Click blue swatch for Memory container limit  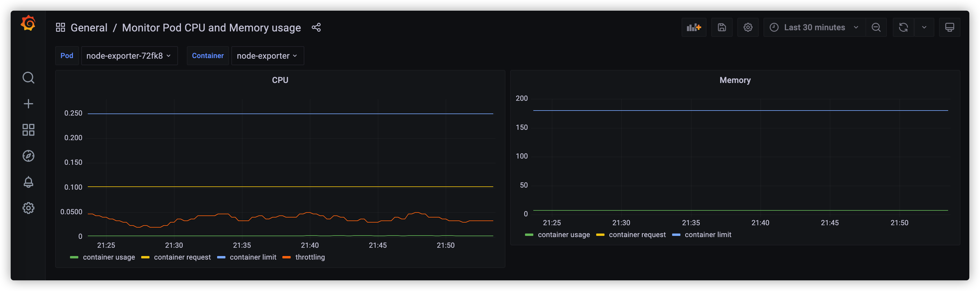click(x=676, y=235)
